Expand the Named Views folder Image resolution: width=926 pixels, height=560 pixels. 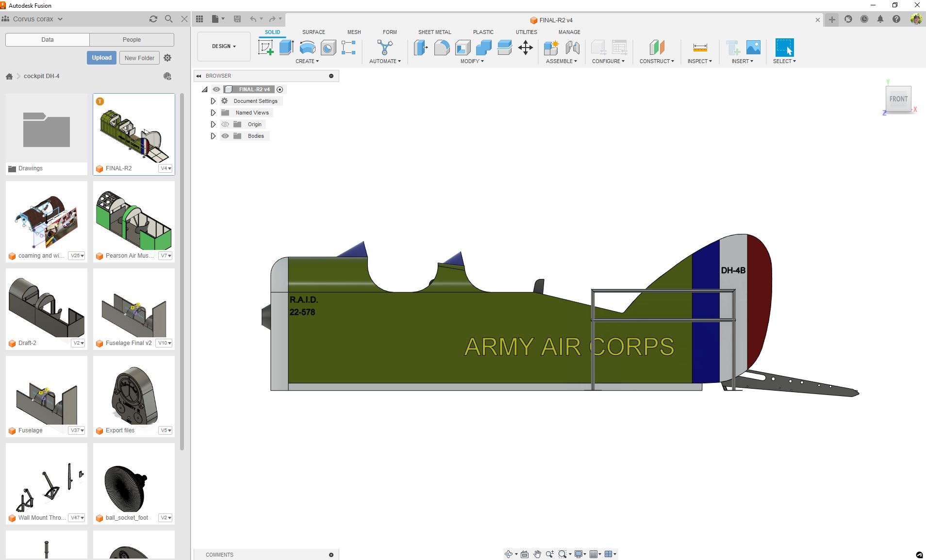[213, 113]
